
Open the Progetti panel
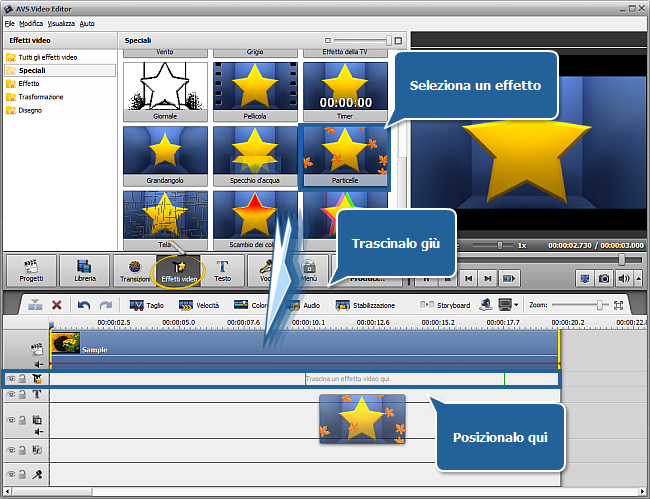(30, 270)
